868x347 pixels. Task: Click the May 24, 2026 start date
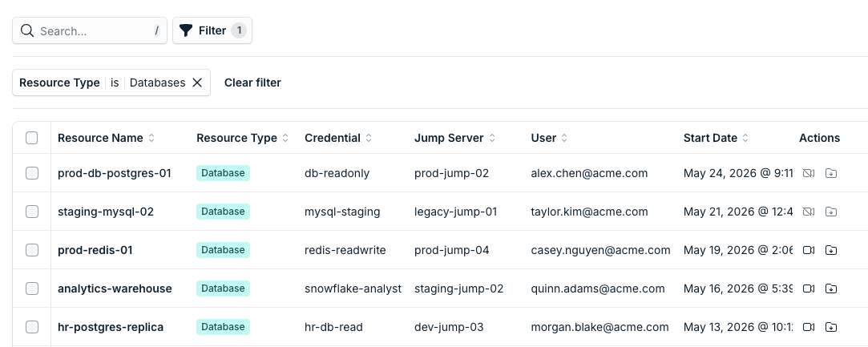(x=738, y=173)
